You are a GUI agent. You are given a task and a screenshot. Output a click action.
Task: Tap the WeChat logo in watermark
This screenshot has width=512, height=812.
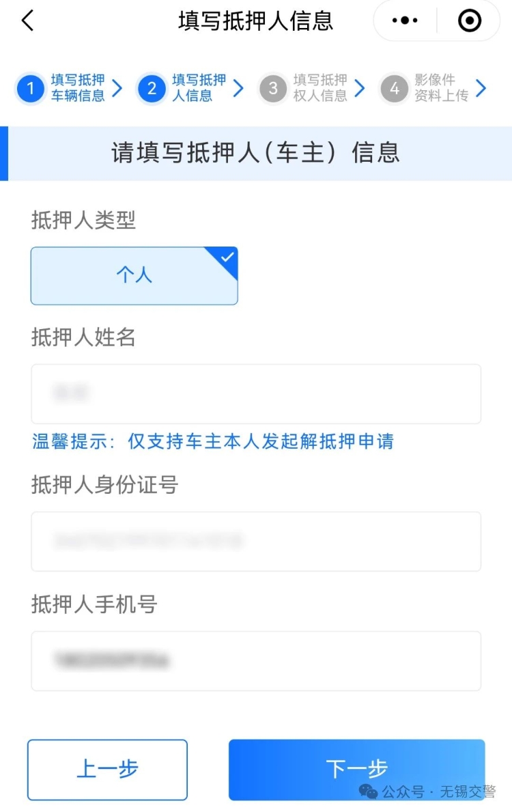[x=369, y=791]
